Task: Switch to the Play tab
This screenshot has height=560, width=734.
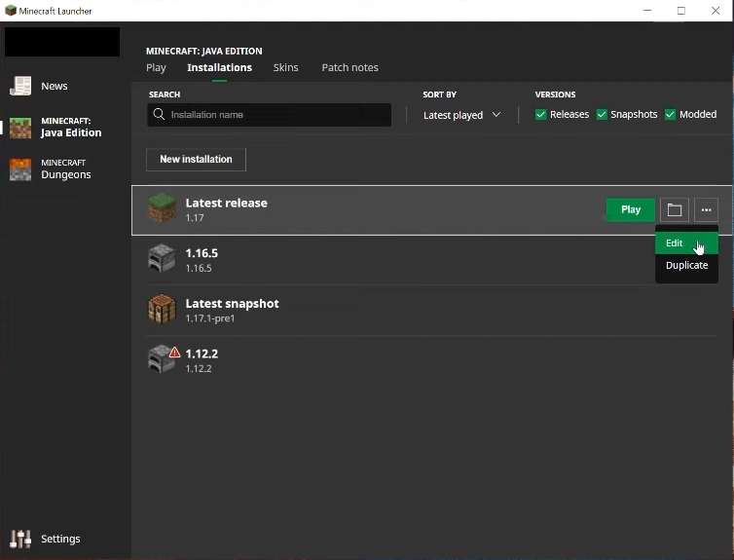Action: coord(156,68)
